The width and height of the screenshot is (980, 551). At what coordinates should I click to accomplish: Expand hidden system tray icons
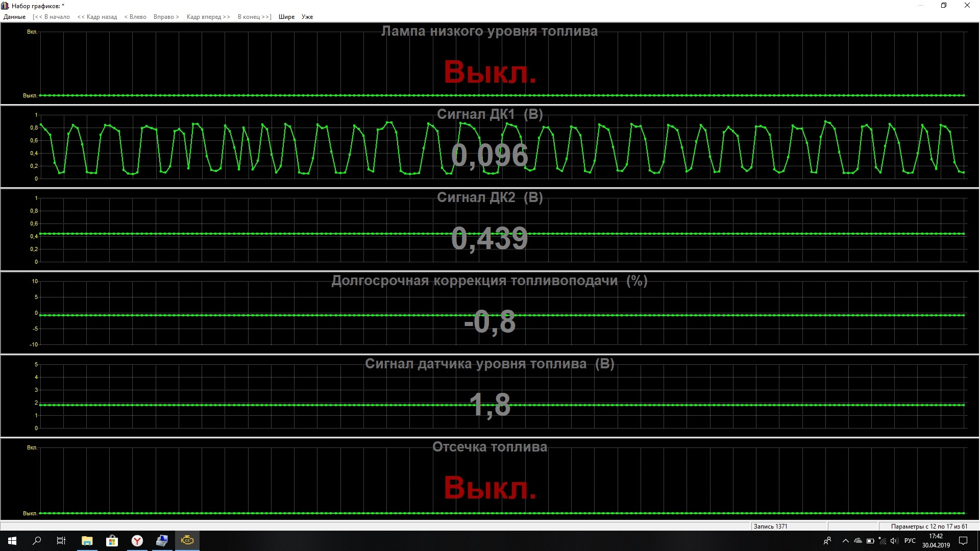point(845,541)
